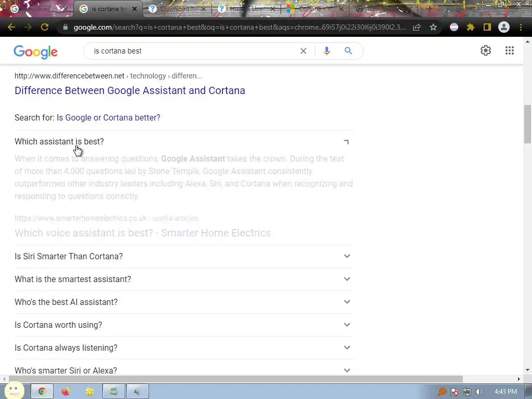This screenshot has height=399, width=532.
Task: Open Google quick settings gear
Action: (486, 50)
